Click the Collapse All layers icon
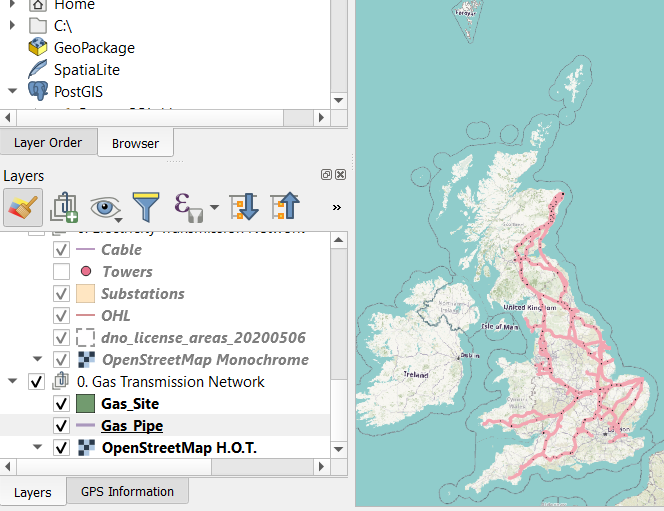The image size is (664, 511). pyautogui.click(x=285, y=207)
